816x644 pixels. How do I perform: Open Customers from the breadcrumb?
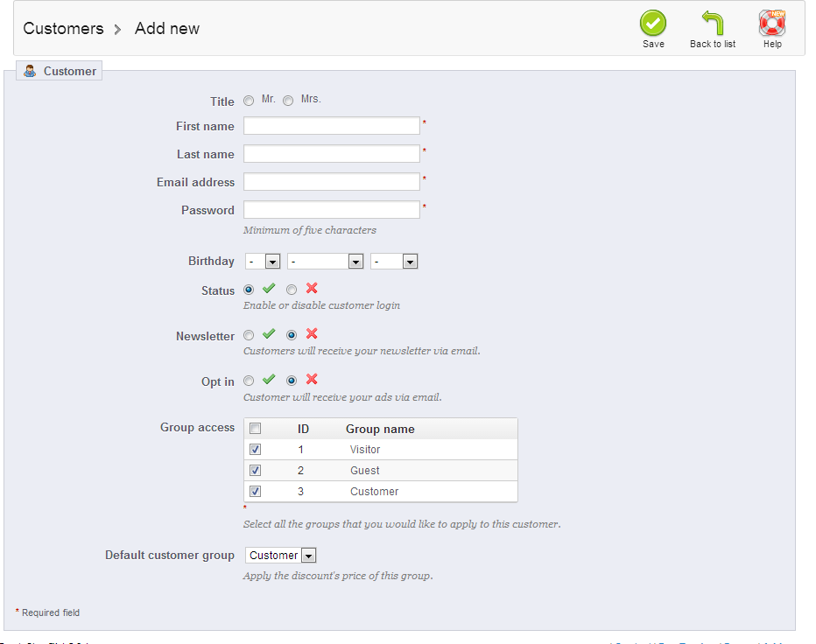63,28
